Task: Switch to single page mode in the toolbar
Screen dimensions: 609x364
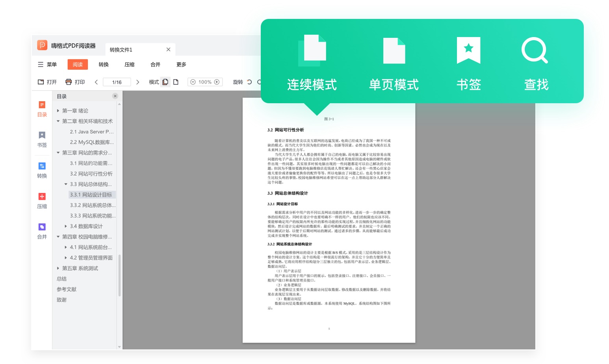Action: pos(175,82)
